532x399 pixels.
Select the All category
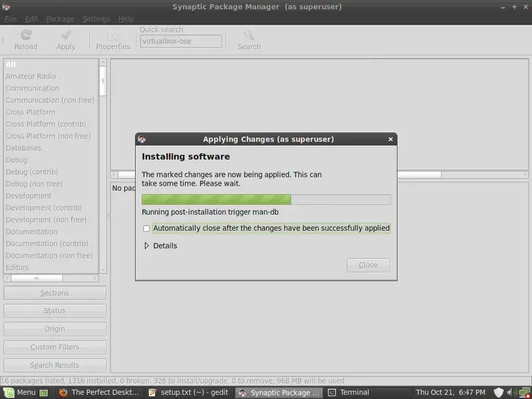pos(51,64)
